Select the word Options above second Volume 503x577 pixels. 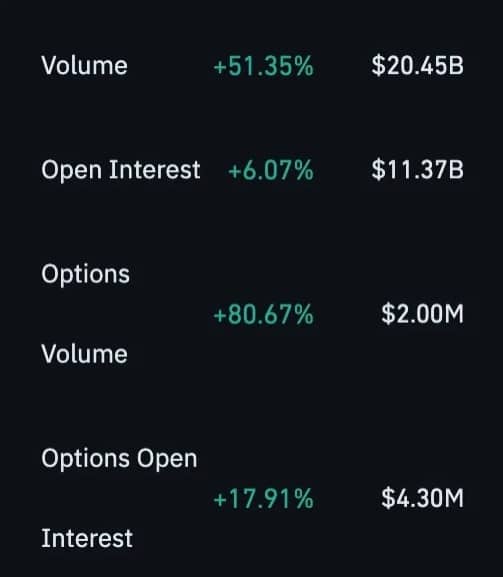(x=85, y=275)
